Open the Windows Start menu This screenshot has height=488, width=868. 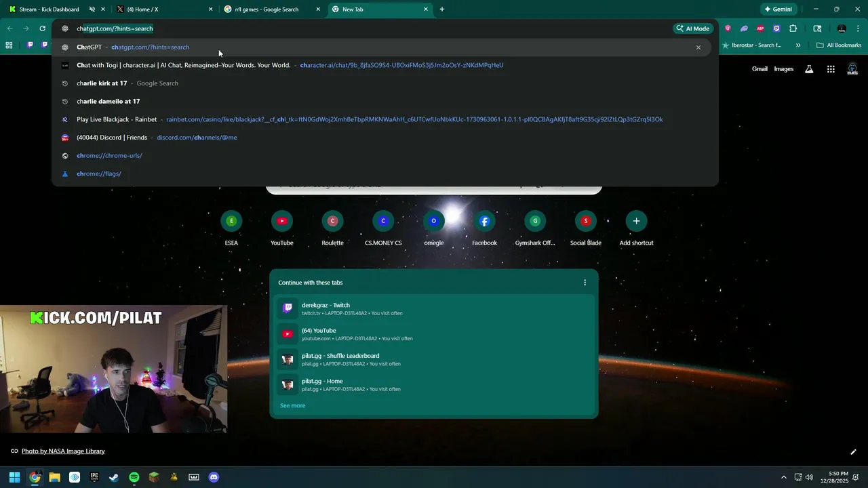click(14, 477)
